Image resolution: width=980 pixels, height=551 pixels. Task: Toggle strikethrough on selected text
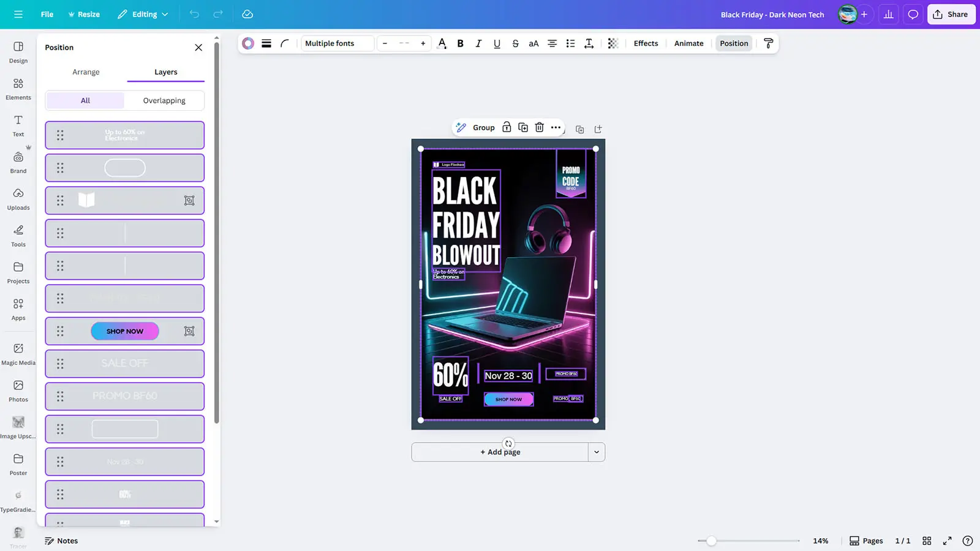515,43
